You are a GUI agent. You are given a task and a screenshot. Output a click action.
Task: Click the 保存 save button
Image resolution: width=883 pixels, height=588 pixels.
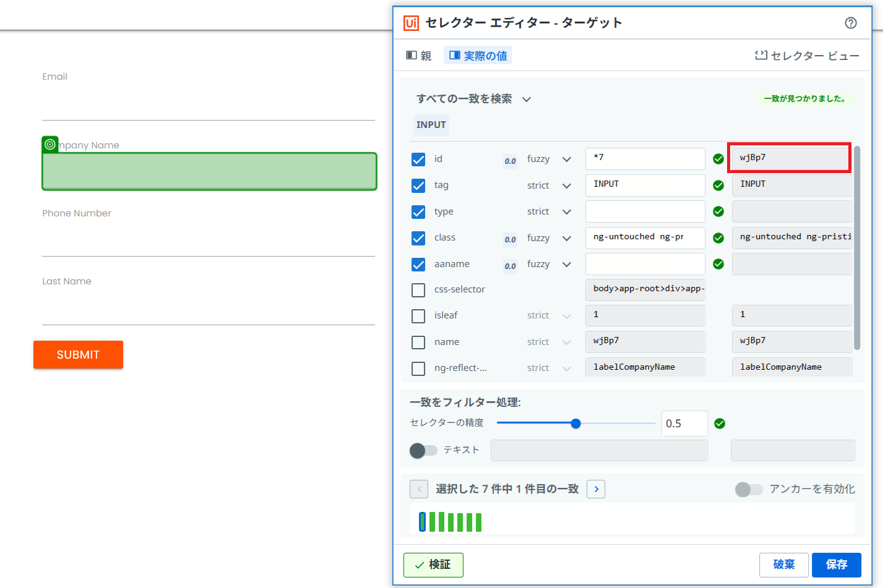(837, 565)
